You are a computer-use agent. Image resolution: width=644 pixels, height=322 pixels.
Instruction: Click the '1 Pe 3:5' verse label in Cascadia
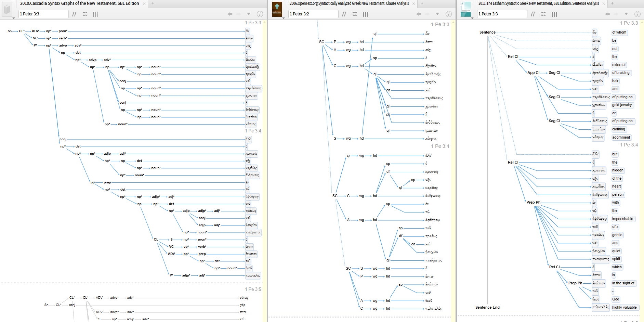(x=253, y=289)
